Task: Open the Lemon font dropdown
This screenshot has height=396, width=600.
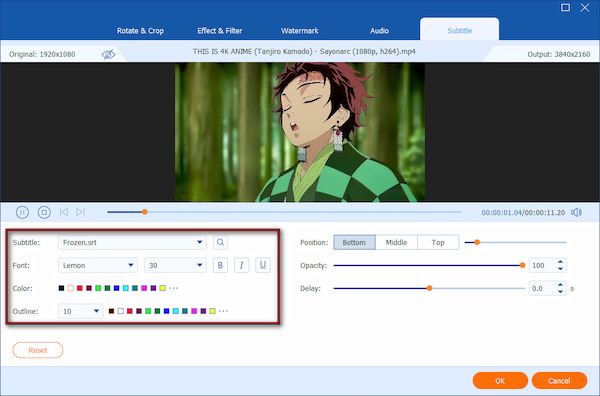Action: point(98,265)
